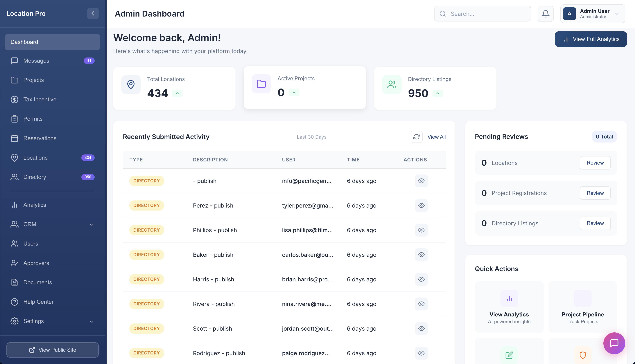Click the Admin User avatar letter A
635x364 pixels.
569,14
